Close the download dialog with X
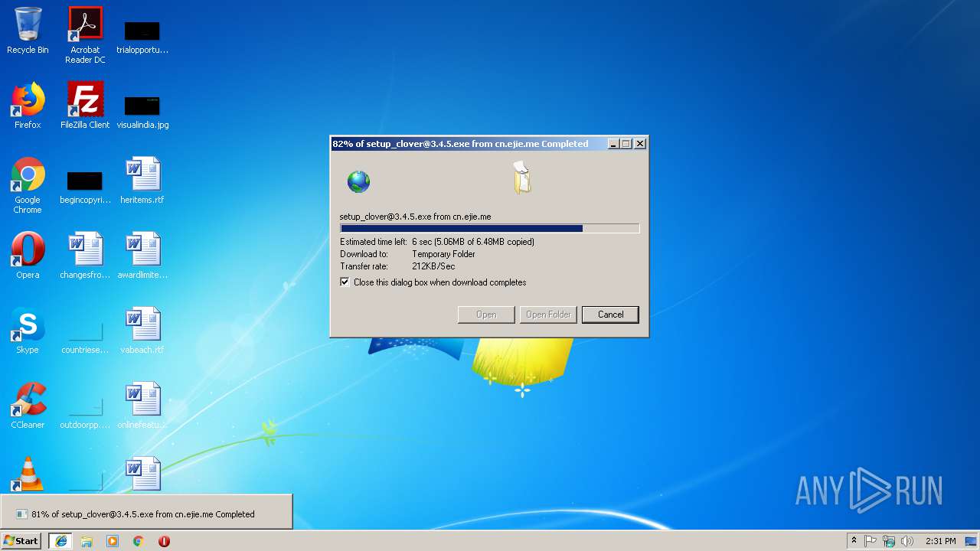980x551 pixels. [640, 144]
